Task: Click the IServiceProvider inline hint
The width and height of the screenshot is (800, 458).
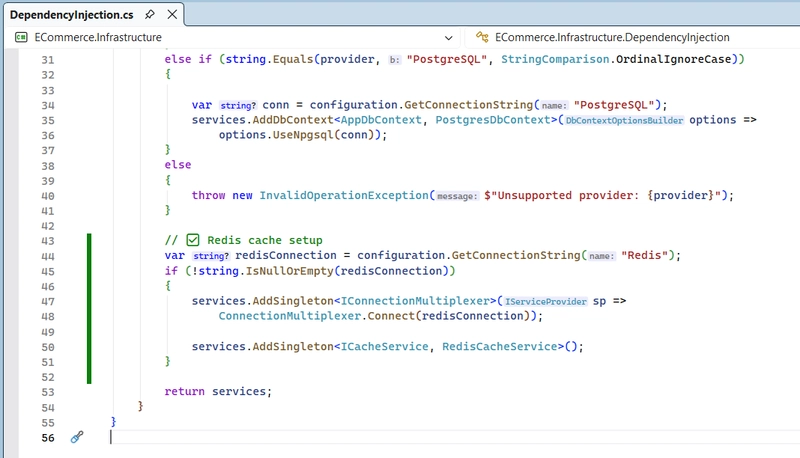Action: 545,301
